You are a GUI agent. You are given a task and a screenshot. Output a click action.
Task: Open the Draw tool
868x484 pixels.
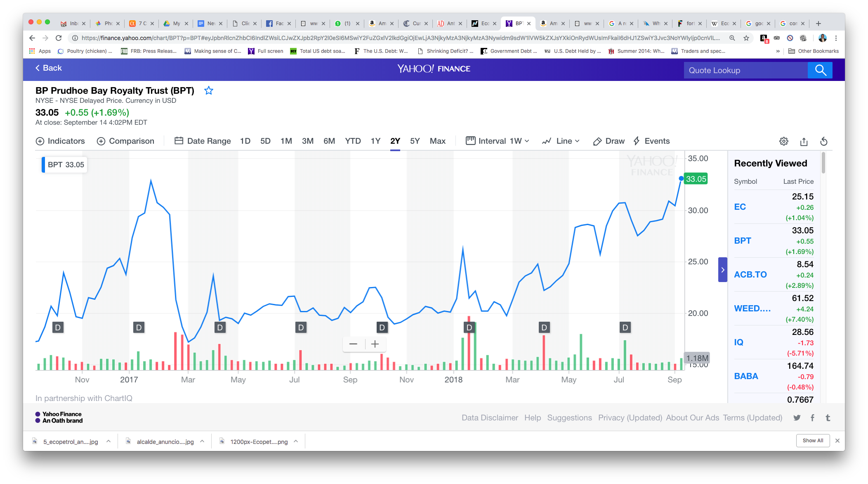[609, 141]
